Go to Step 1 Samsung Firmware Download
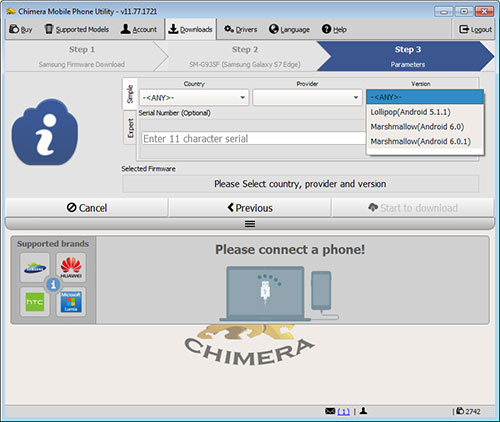The width and height of the screenshot is (500, 422). (82, 56)
